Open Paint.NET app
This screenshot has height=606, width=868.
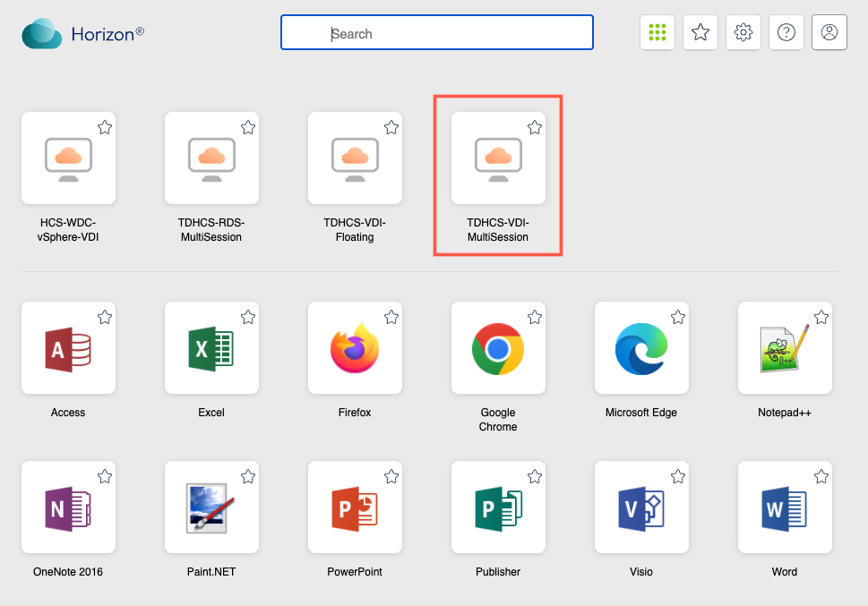coord(211,508)
